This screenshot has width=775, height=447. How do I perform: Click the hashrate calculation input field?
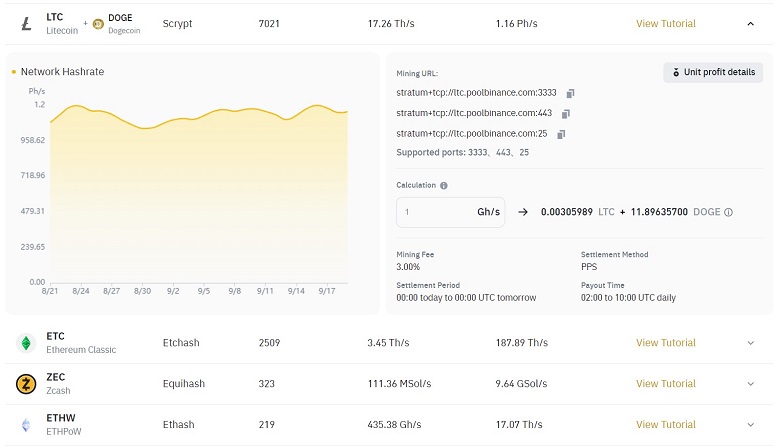450,212
